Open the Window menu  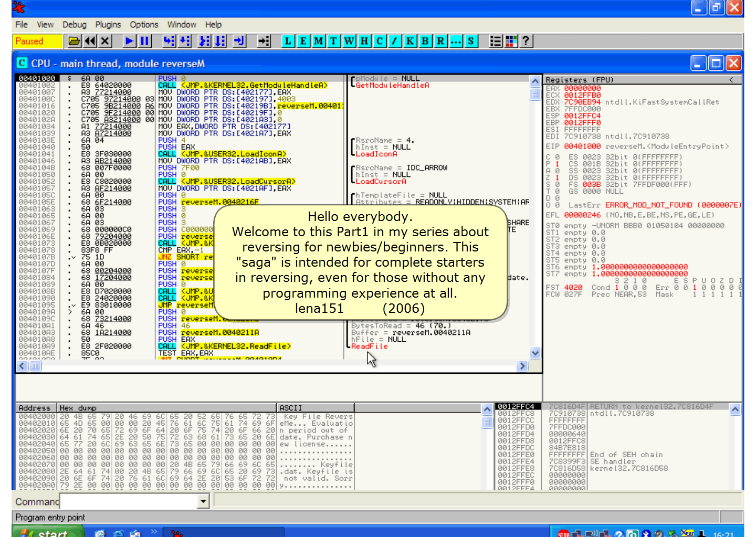(x=182, y=25)
